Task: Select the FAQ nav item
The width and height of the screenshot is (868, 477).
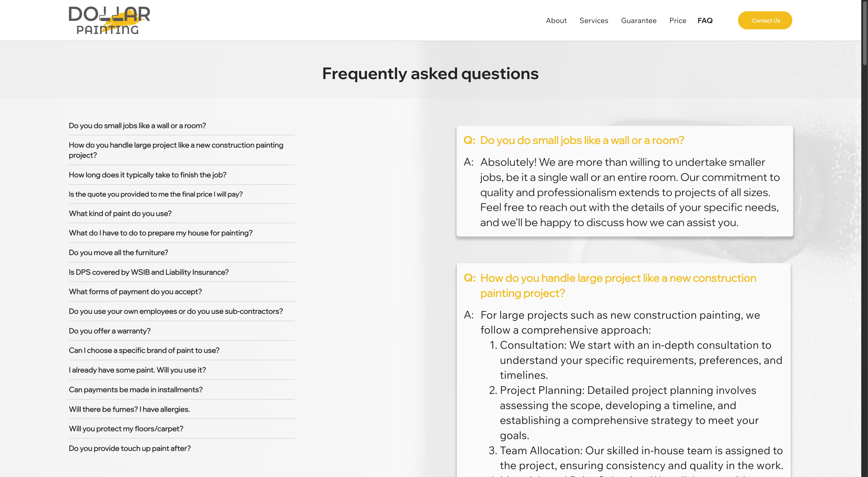Action: point(705,21)
